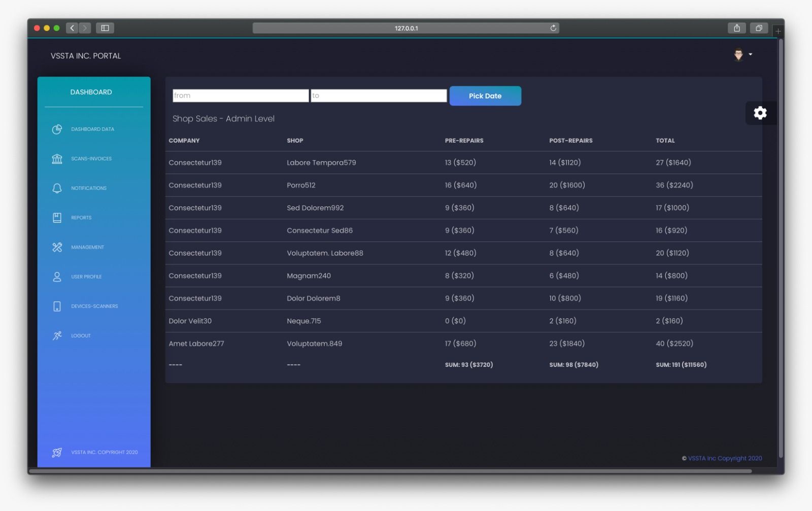Click the 'Shop Sales - Admin Level' heading

[223, 119]
